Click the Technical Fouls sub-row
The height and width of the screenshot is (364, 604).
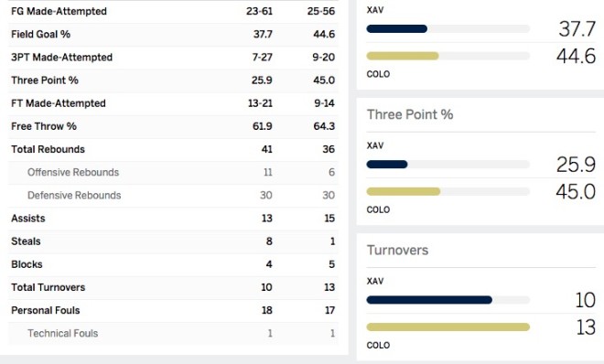tap(173, 333)
